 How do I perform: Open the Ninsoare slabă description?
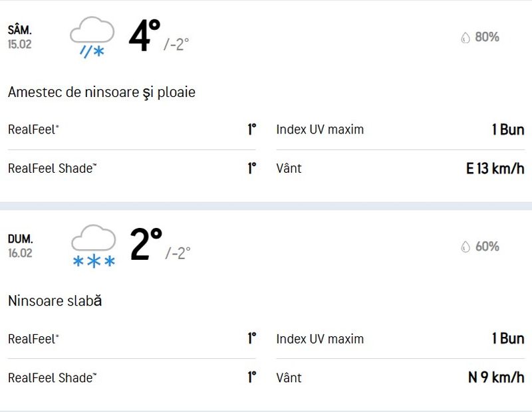[x=55, y=300]
